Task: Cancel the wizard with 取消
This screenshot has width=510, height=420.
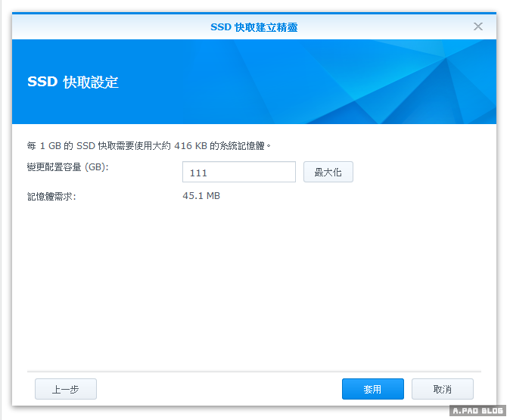Action: 442,389
